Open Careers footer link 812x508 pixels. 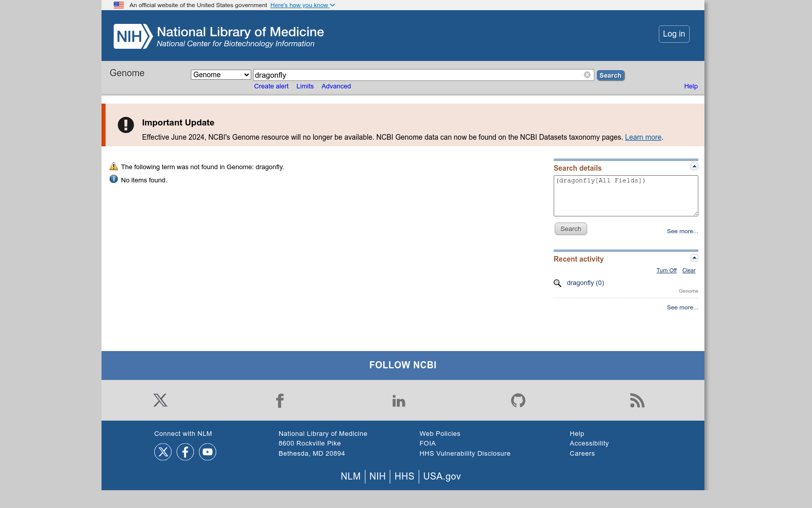click(582, 454)
